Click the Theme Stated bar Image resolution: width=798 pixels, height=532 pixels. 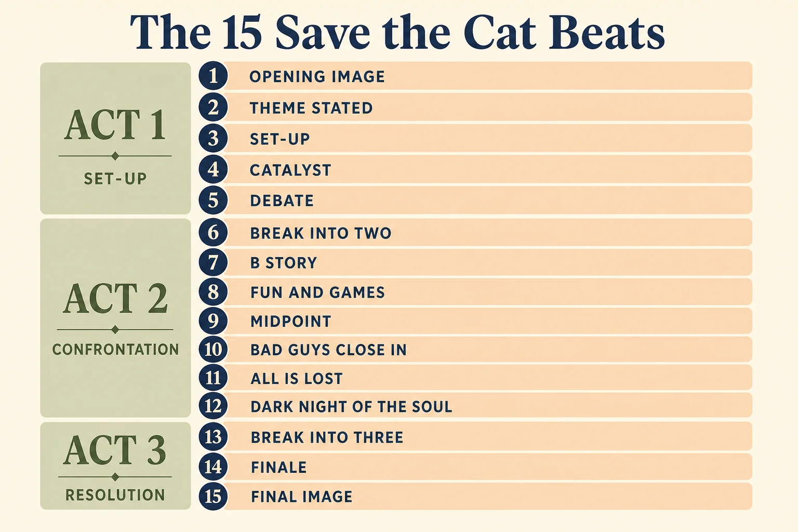475,107
